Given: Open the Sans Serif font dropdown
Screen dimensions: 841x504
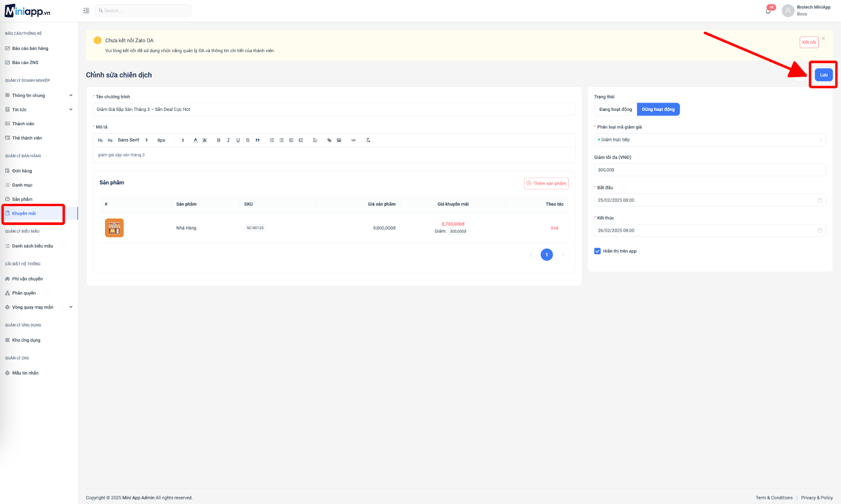Looking at the screenshot, I should [133, 140].
